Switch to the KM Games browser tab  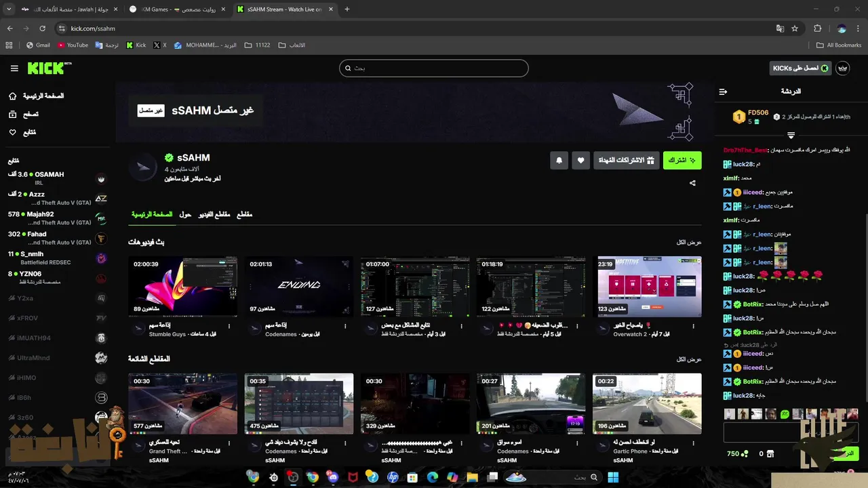point(178,9)
